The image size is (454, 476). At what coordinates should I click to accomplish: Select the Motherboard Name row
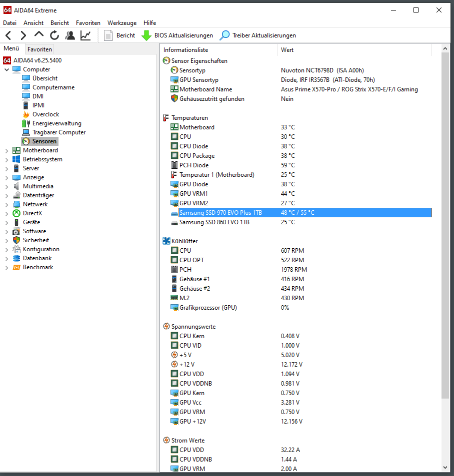pyautogui.click(x=301, y=89)
